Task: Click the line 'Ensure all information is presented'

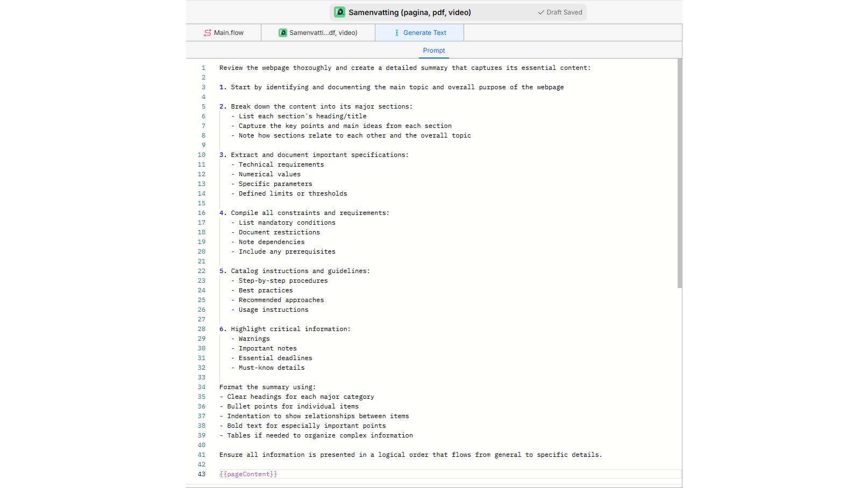Action: [411, 455]
